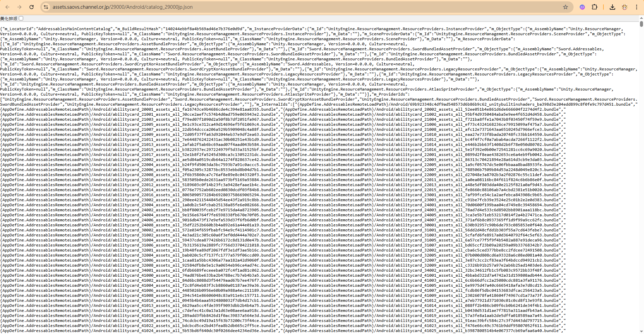Open the profile avatar menu
644x334 pixels.
pyautogui.click(x=625, y=7)
